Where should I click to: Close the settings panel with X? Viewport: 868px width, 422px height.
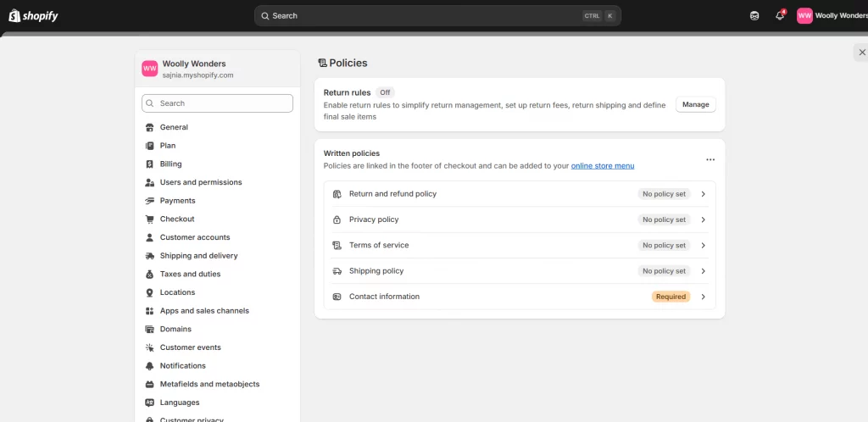tap(862, 53)
